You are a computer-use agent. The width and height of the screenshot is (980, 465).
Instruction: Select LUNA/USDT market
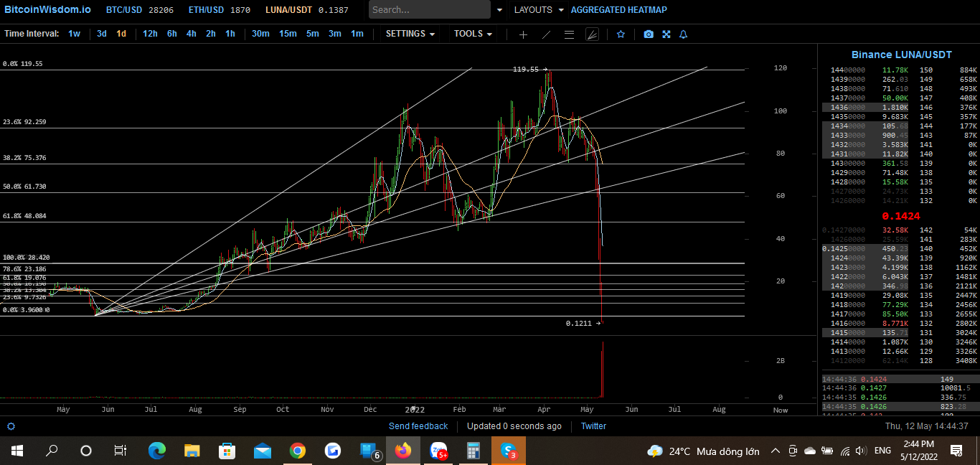click(307, 10)
